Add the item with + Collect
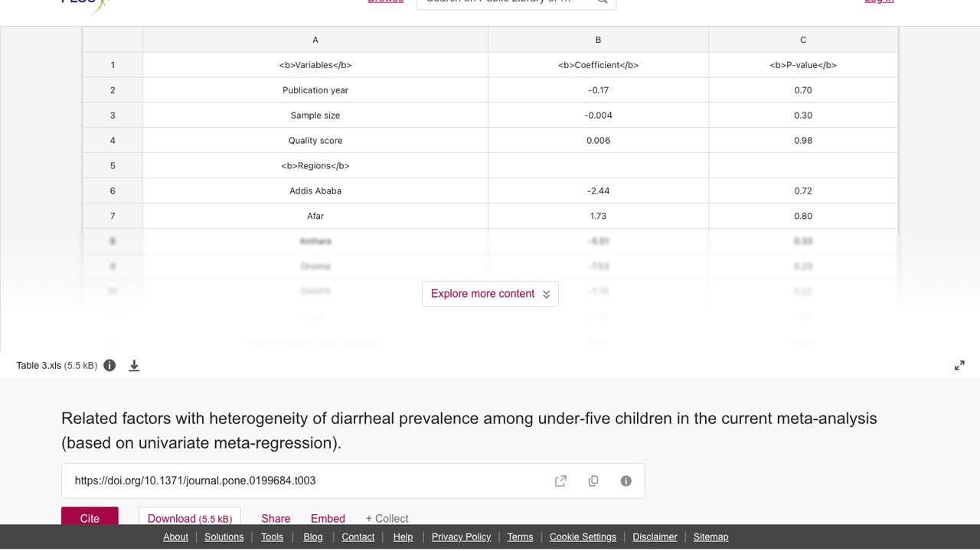 (387, 518)
